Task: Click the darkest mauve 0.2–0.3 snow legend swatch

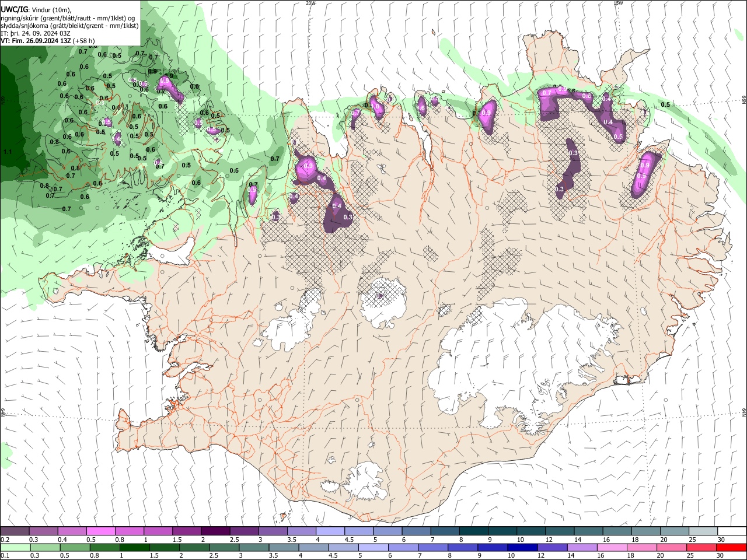Action: tap(15, 531)
